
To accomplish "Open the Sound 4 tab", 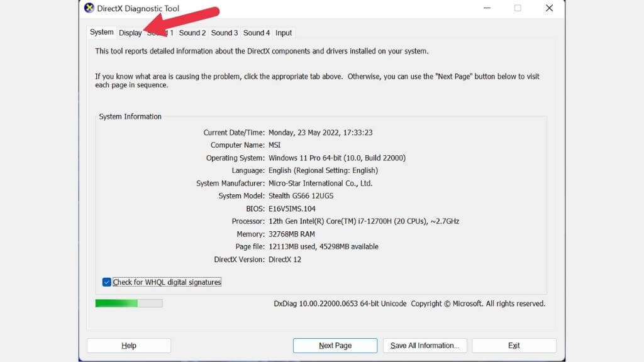I will [257, 33].
